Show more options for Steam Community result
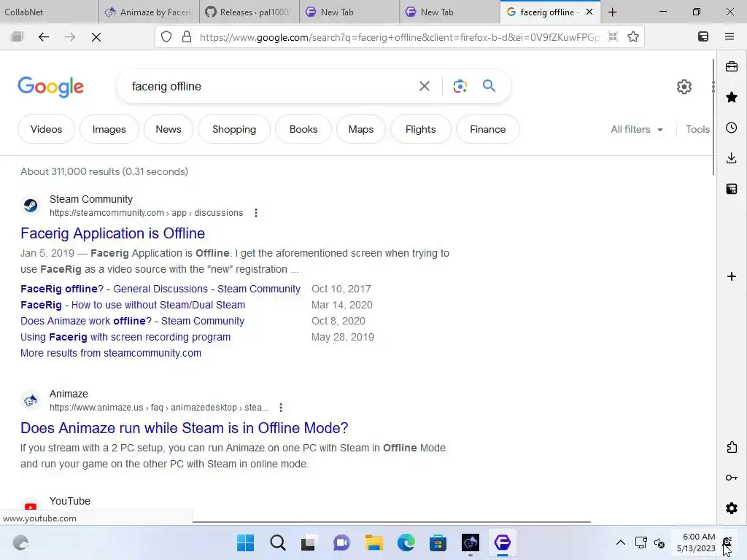Image resolution: width=747 pixels, height=560 pixels. tap(256, 213)
